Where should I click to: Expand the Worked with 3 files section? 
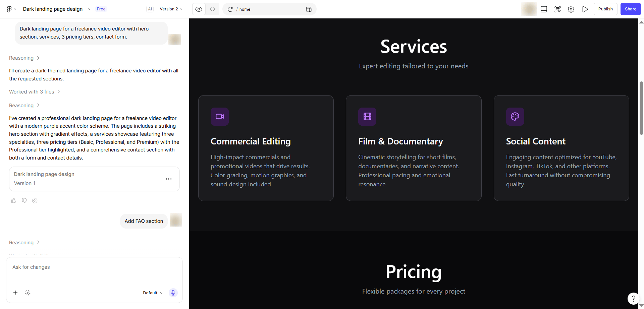[35, 92]
